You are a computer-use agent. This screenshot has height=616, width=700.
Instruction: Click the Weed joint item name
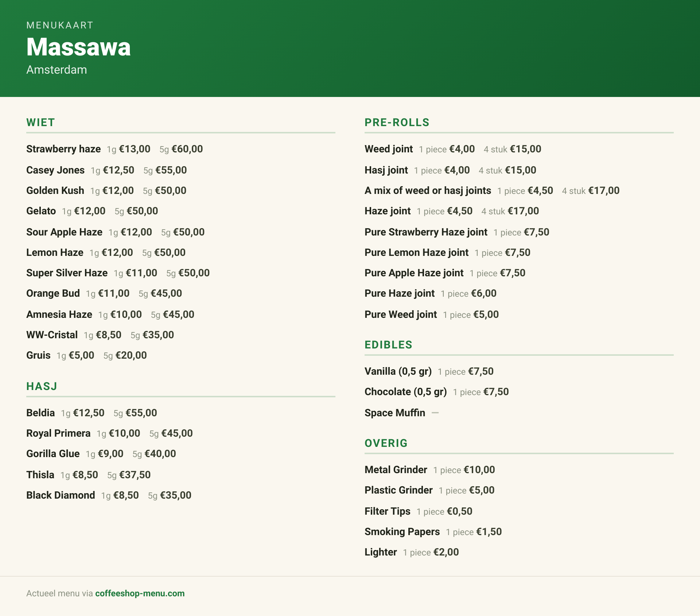click(x=389, y=149)
